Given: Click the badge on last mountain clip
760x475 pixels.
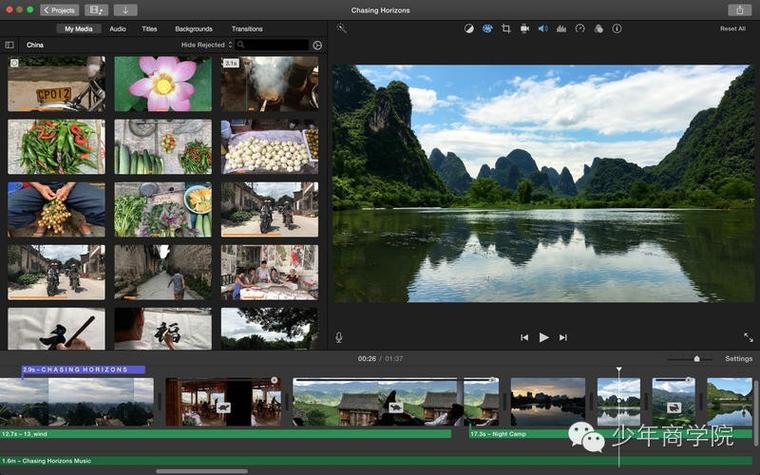Looking at the screenshot, I should (674, 407).
